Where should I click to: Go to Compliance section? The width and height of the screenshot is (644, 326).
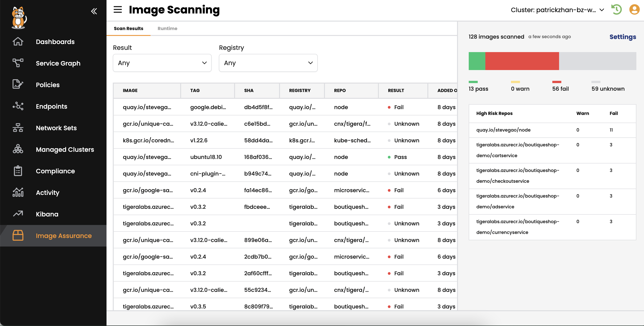[55, 171]
